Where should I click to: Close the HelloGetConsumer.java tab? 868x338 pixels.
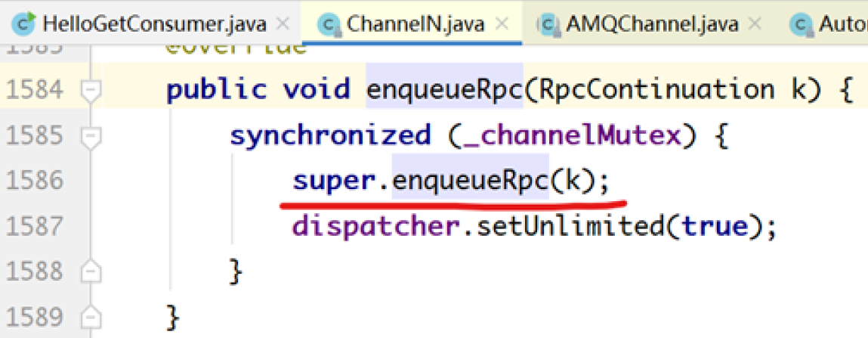pos(283,23)
